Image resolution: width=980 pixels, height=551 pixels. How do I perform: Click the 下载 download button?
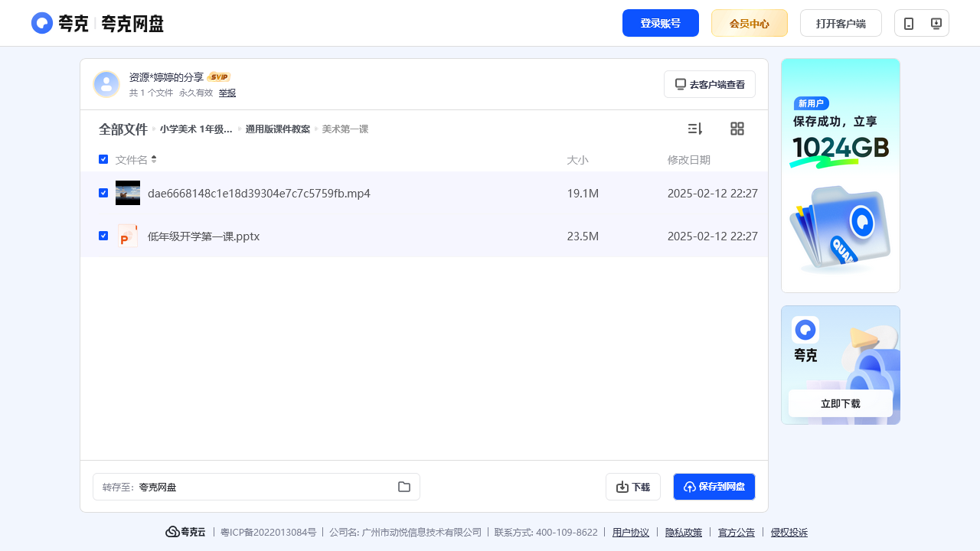point(633,487)
